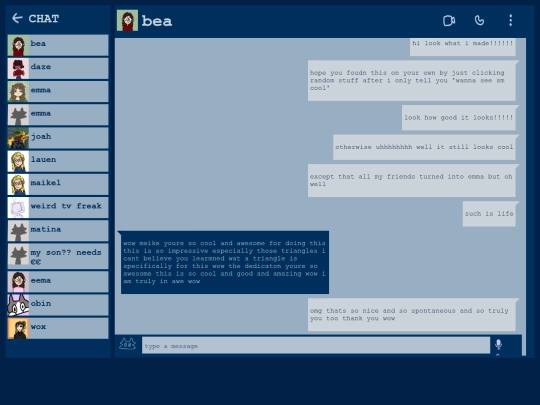Click the 'bea' name in chat header

point(157,21)
